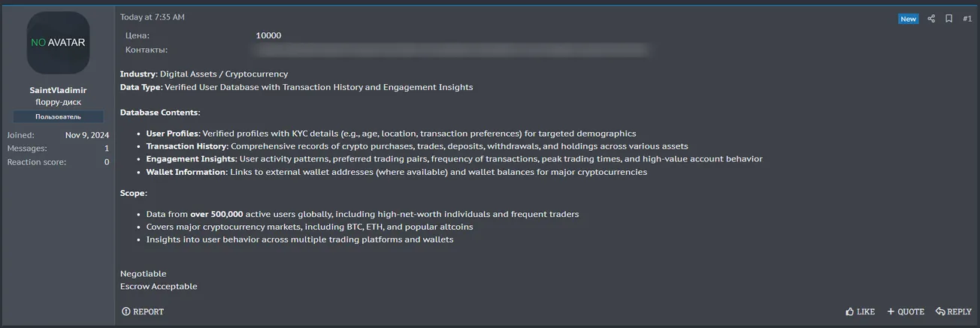Click the 'Today at 7:35 AM' timestamp
Screen dimensions: 980x328
(x=152, y=17)
